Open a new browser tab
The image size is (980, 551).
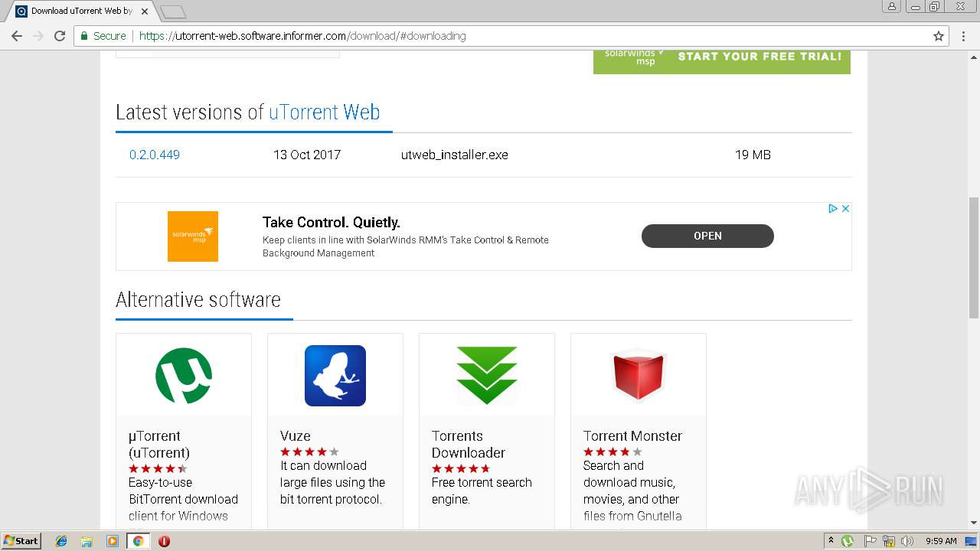[x=173, y=11]
